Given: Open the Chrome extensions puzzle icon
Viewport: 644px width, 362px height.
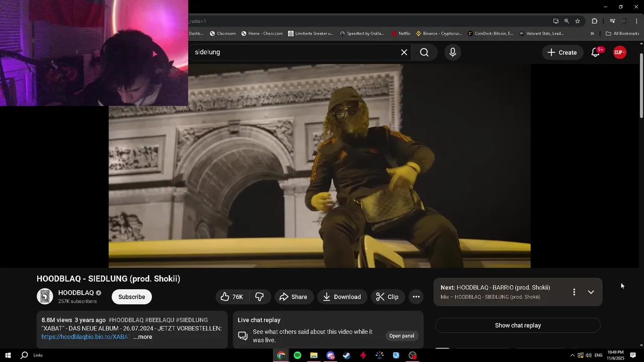Looking at the screenshot, I should (x=595, y=21).
